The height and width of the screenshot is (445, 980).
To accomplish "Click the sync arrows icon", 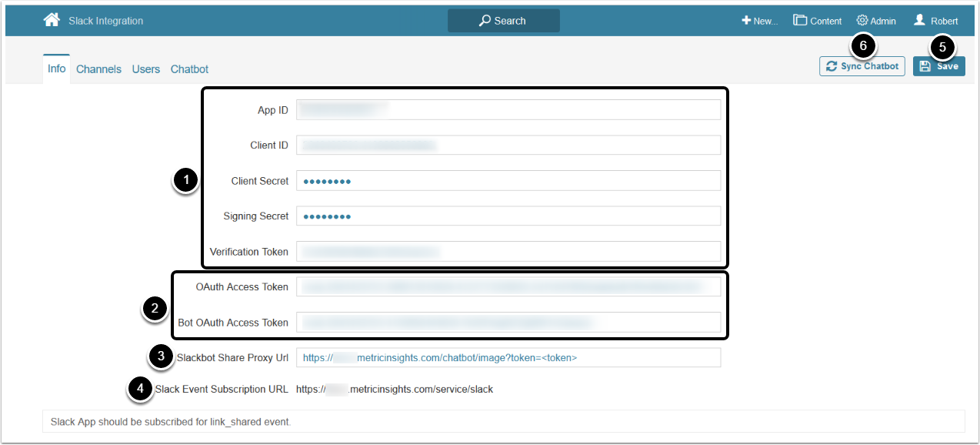I will (x=832, y=66).
